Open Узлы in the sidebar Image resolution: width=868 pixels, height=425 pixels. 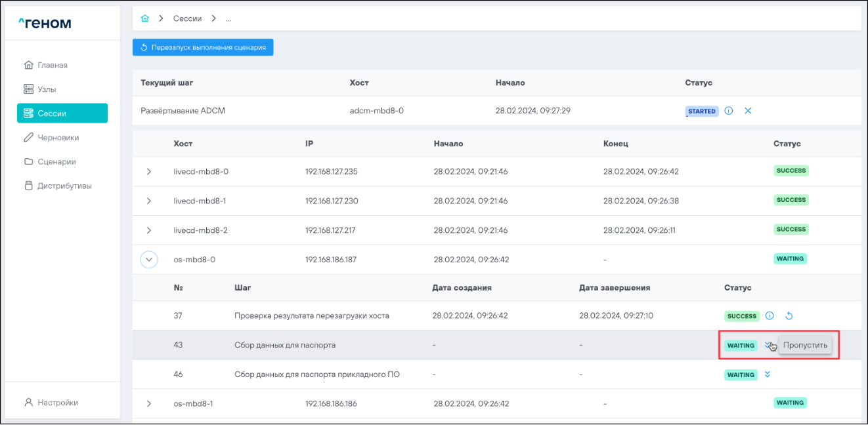pos(51,89)
